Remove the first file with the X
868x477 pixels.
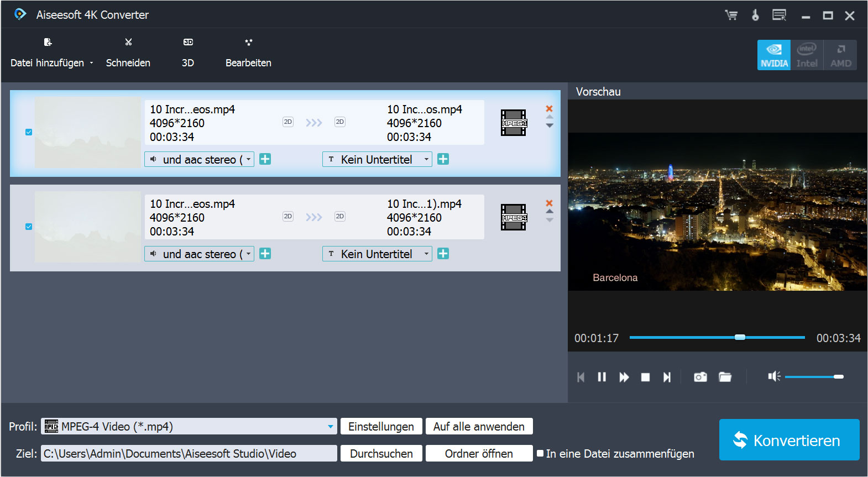click(x=549, y=109)
